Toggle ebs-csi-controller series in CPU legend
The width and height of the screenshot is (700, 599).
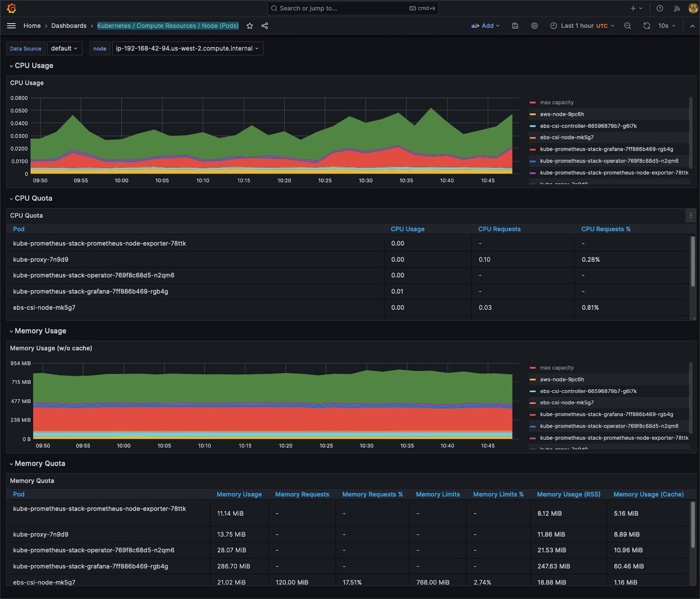(x=588, y=126)
